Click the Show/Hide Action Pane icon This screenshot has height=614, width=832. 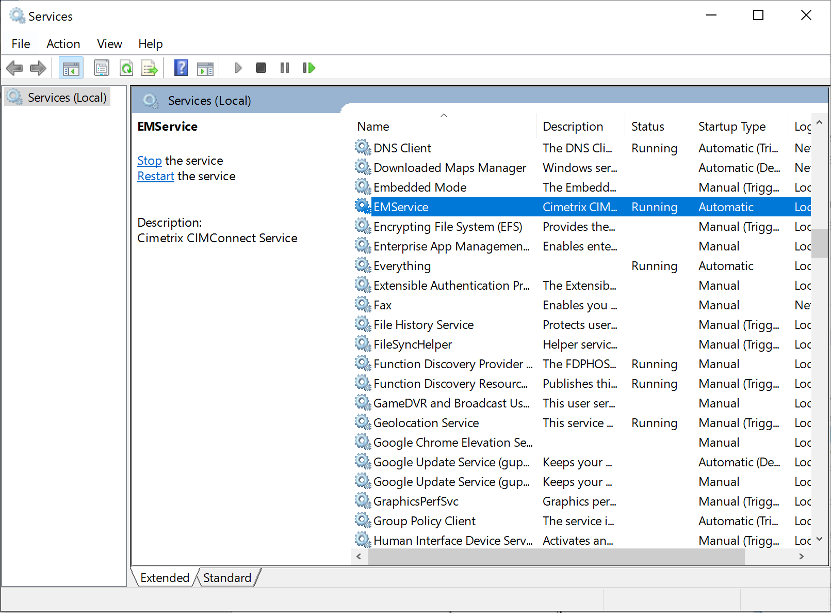tap(205, 68)
